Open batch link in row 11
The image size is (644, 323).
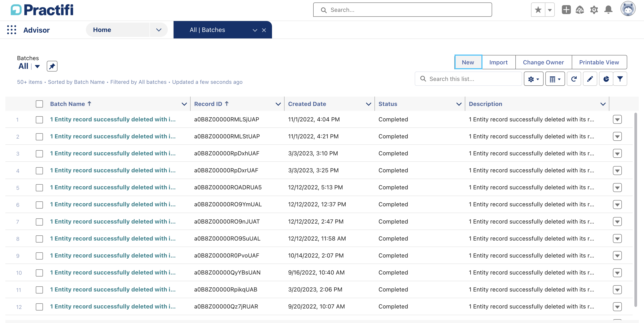tap(113, 289)
